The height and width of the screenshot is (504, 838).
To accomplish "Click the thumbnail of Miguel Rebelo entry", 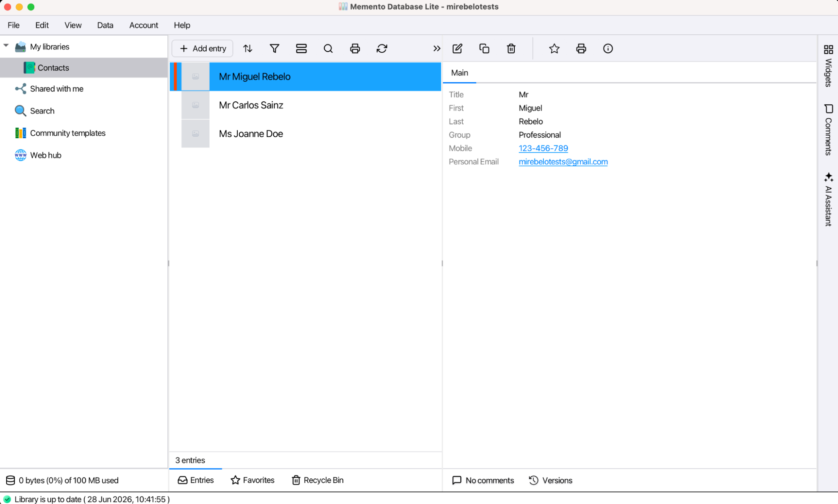I will coord(195,76).
